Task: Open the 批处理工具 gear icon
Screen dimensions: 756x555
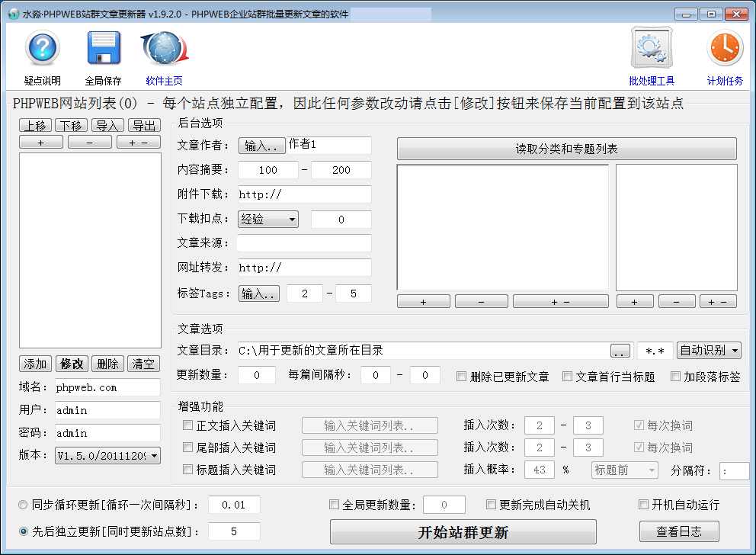Action: tap(652, 48)
